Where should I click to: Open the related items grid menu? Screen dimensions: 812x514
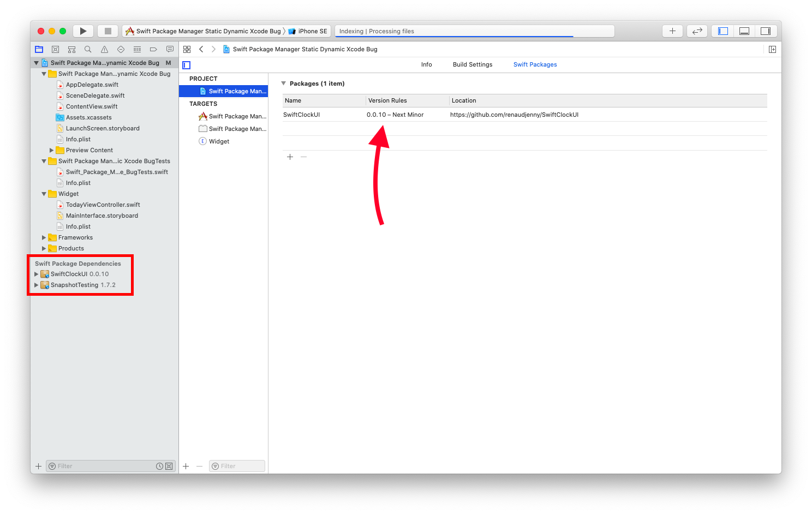[x=187, y=49]
